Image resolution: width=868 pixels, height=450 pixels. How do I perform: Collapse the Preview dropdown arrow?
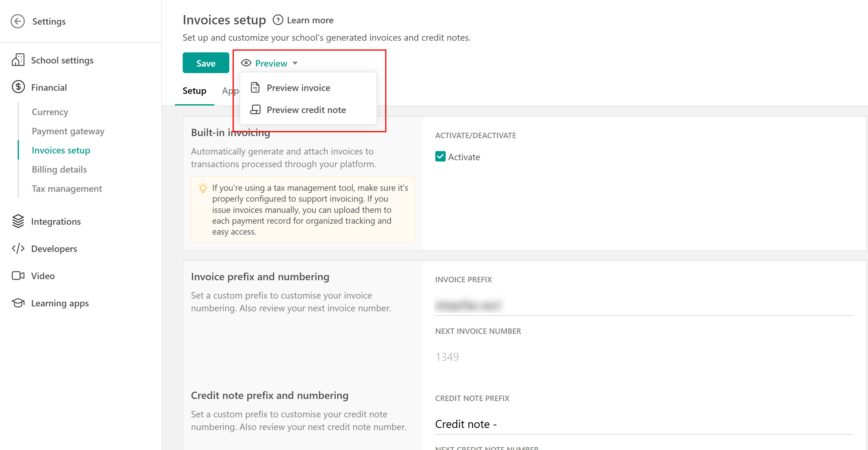click(x=295, y=63)
